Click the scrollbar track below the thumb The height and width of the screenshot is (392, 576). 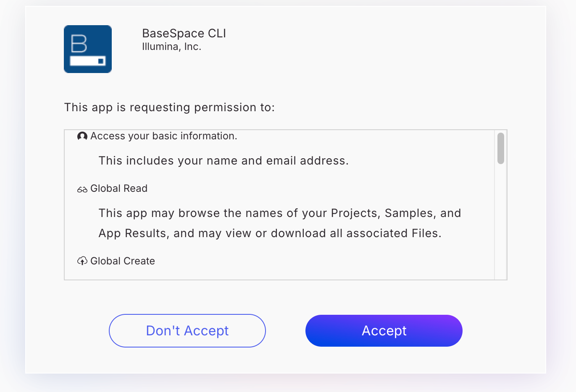(x=500, y=222)
